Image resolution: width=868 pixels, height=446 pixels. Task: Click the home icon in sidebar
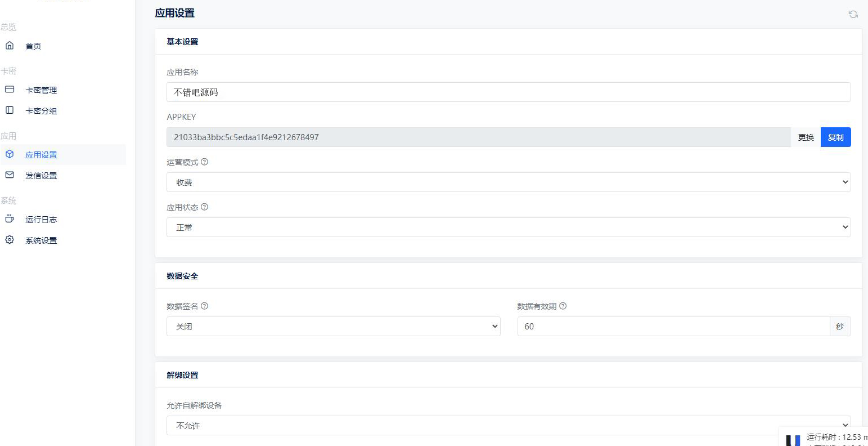point(10,46)
